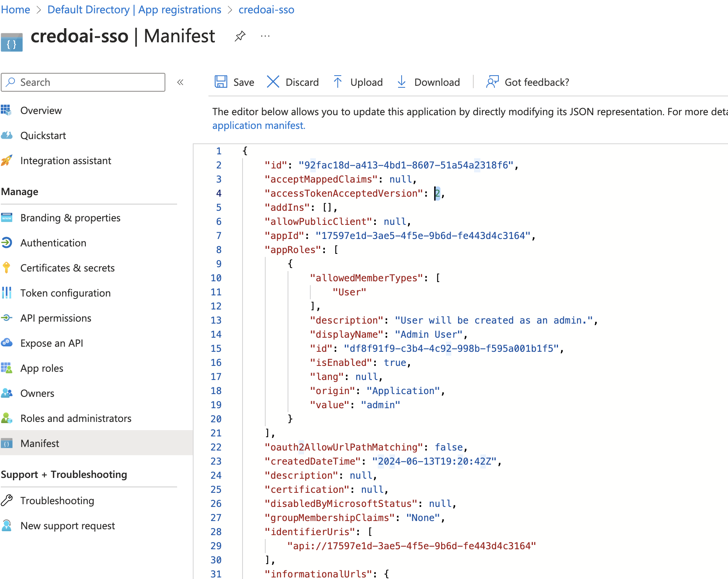The width and height of the screenshot is (728, 579).
Task: Open Owners page
Action: point(37,393)
